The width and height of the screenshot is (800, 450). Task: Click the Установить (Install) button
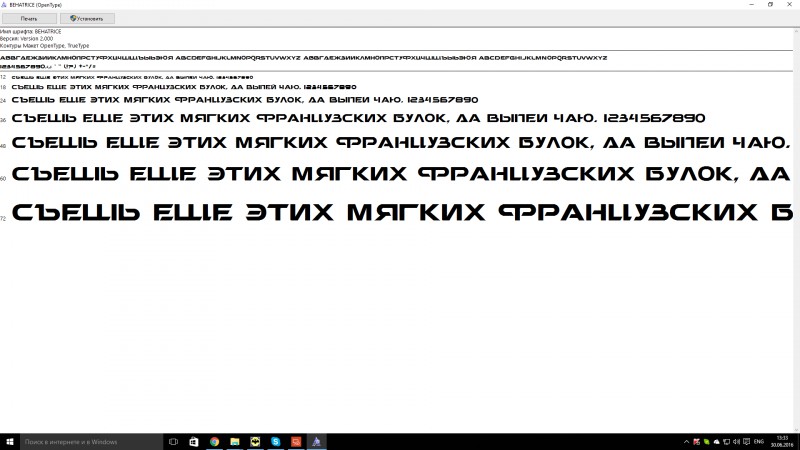pos(87,18)
